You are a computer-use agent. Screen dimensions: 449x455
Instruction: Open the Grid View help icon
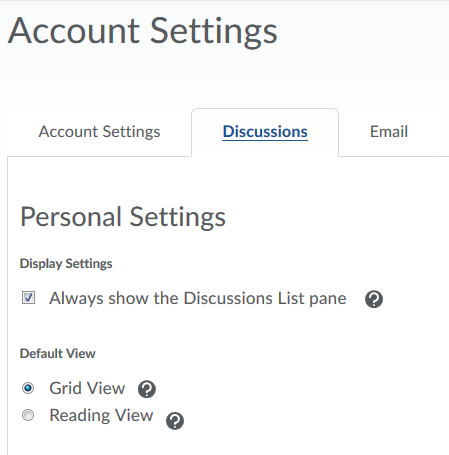point(147,389)
